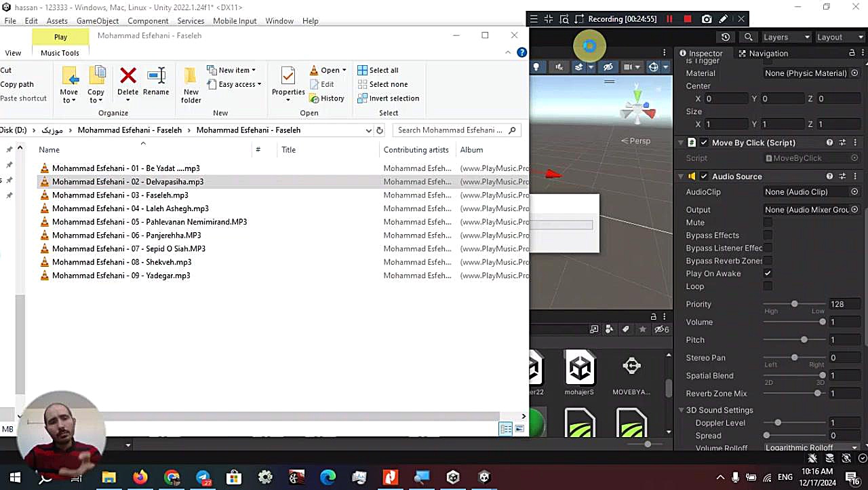The width and height of the screenshot is (868, 490).
Task: Enable Bypass Reverb Zones checkbox
Action: [x=768, y=261]
